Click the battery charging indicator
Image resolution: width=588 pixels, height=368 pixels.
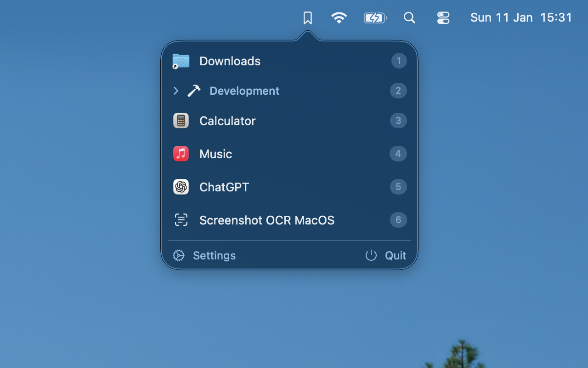(375, 17)
